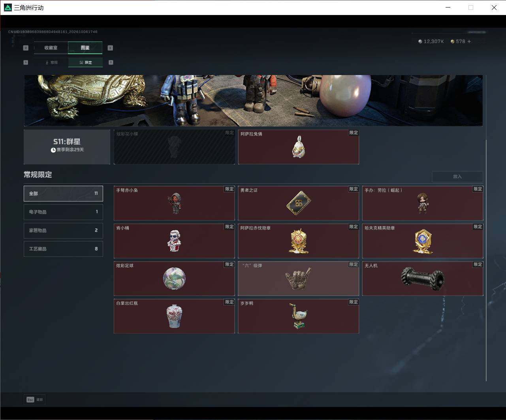Switch to the 收藏室 tab
The image size is (506, 420).
pyautogui.click(x=51, y=48)
